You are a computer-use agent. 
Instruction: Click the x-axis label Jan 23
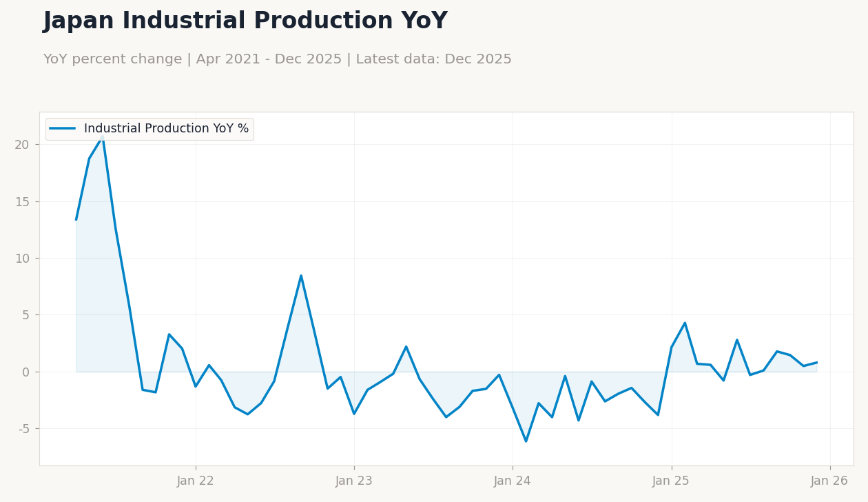point(354,481)
